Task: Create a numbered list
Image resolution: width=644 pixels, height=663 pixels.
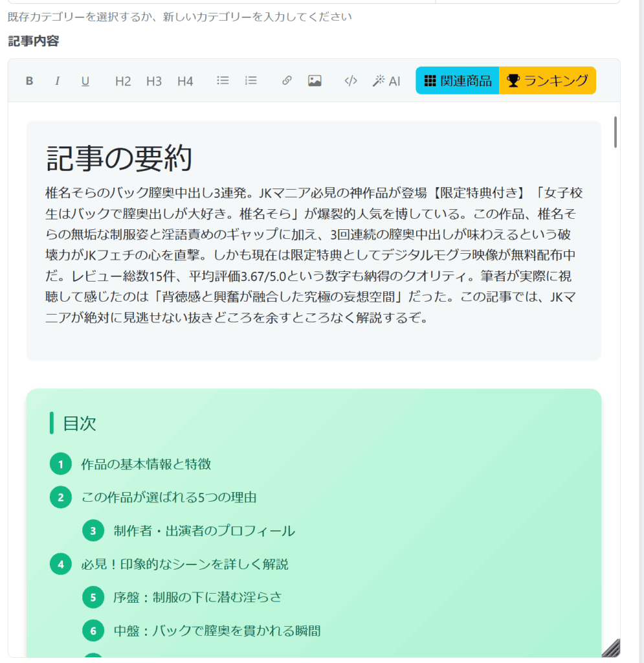Action: [x=250, y=80]
